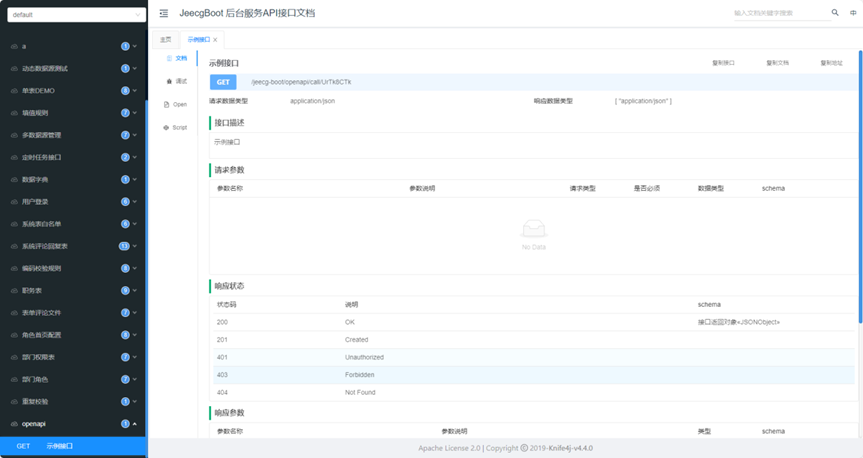Click 复制地址 copy link
The width and height of the screenshot is (863, 458).
pyautogui.click(x=831, y=63)
